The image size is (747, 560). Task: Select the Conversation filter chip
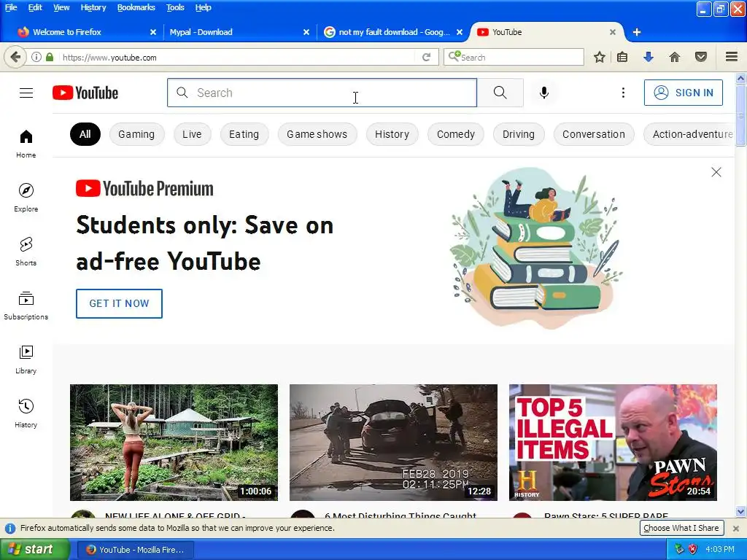click(x=594, y=134)
